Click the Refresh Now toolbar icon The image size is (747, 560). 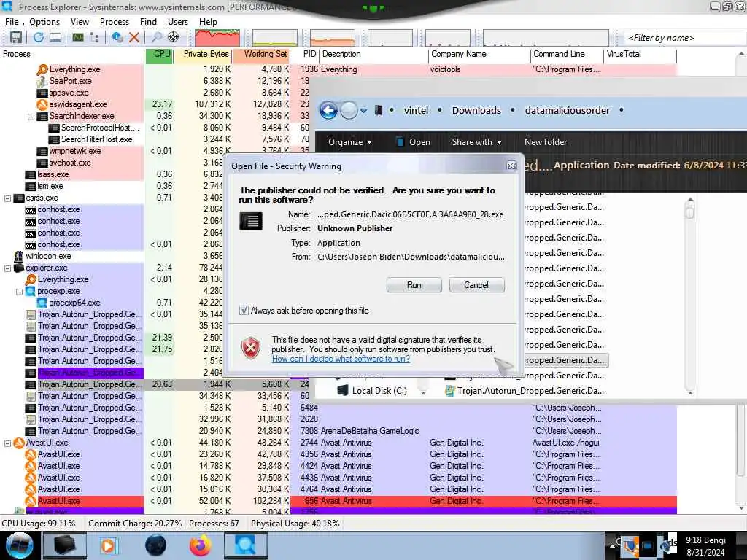(x=39, y=37)
